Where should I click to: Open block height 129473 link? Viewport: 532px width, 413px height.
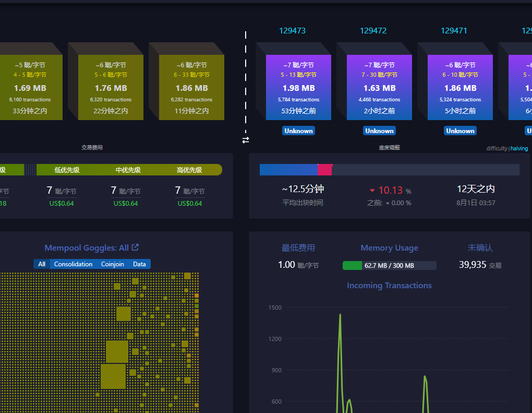[292, 31]
